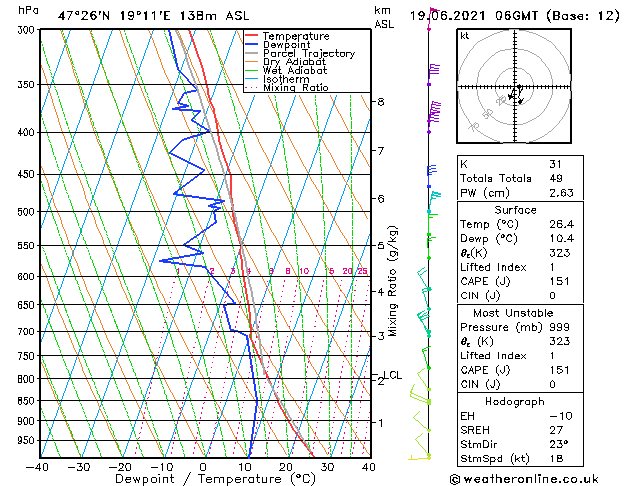Click the 40 temperature axis label
629x486 pixels.
click(x=369, y=467)
